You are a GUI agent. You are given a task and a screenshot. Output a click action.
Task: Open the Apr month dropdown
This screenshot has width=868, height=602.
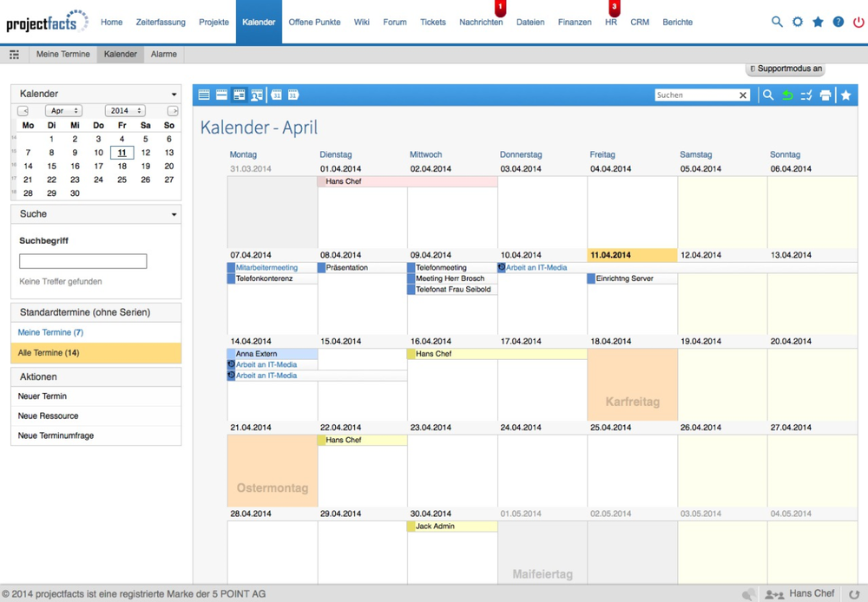click(63, 111)
